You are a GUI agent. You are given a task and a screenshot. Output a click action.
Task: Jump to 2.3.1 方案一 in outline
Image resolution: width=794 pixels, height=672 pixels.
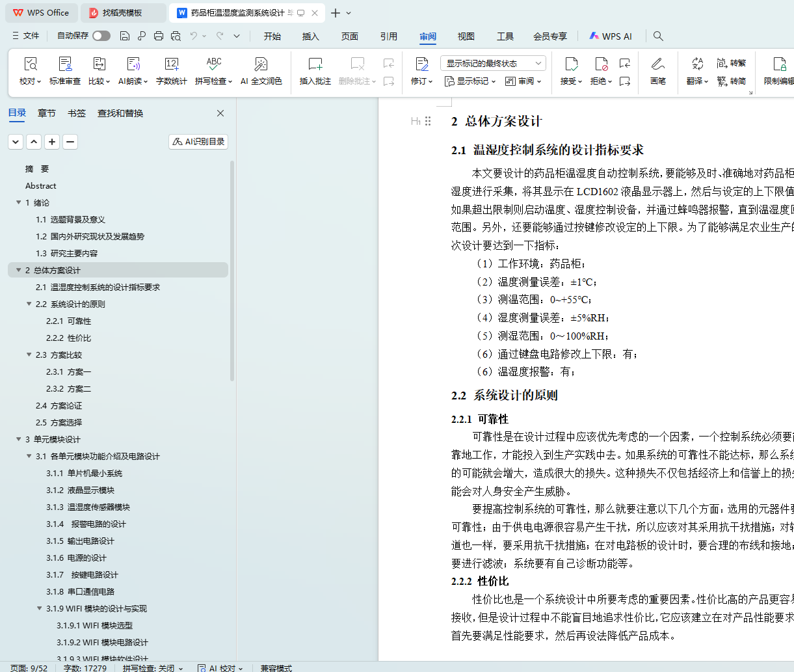pyautogui.click(x=68, y=371)
